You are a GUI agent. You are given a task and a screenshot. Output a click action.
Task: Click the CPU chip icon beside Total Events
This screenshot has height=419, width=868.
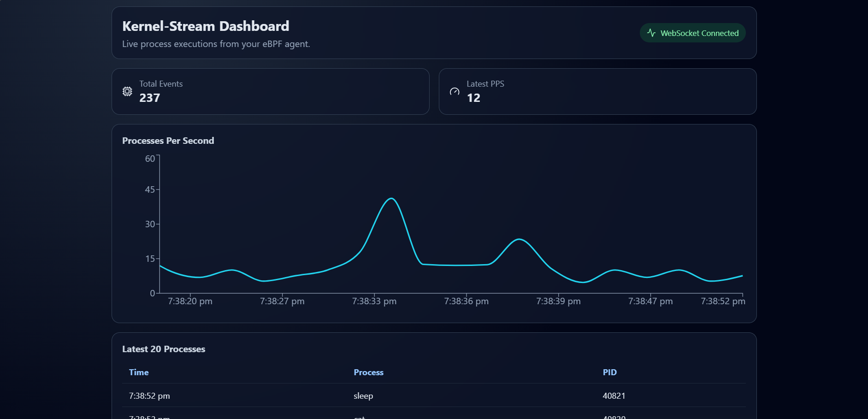[127, 91]
